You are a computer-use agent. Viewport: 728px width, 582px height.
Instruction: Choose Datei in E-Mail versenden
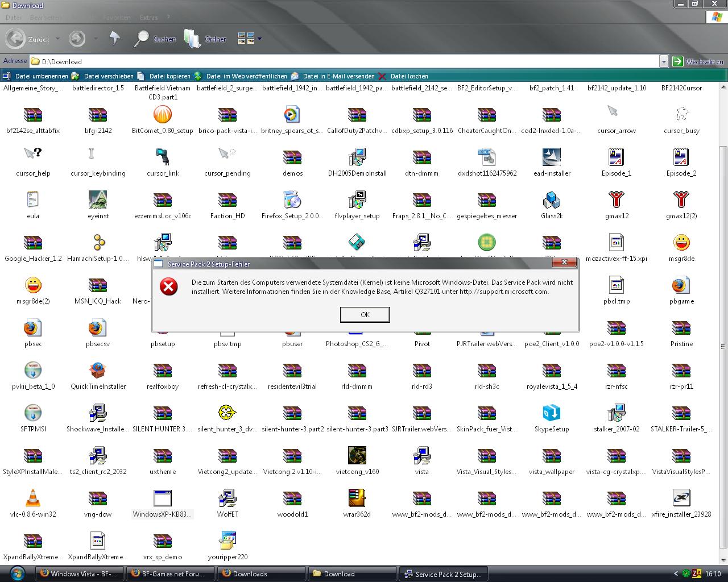[333, 76]
